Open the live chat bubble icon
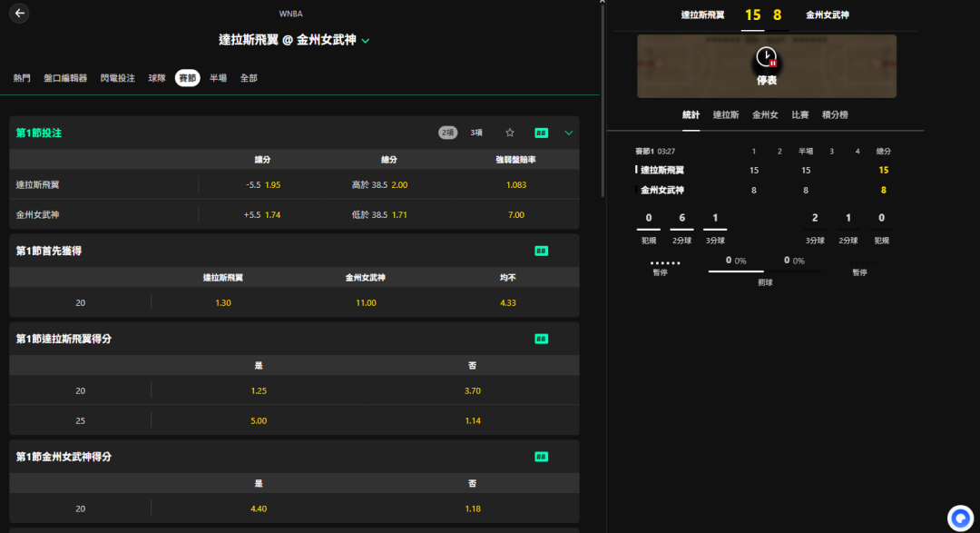This screenshot has width=980, height=533. click(960, 518)
